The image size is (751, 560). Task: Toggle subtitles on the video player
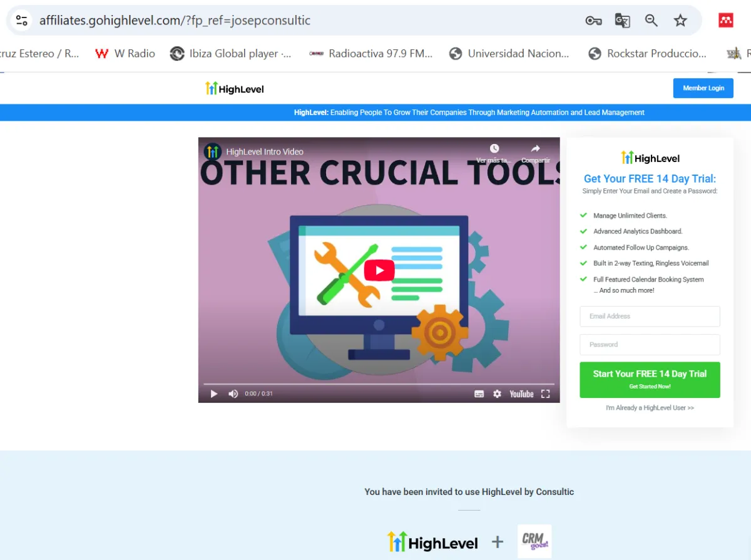pos(479,394)
